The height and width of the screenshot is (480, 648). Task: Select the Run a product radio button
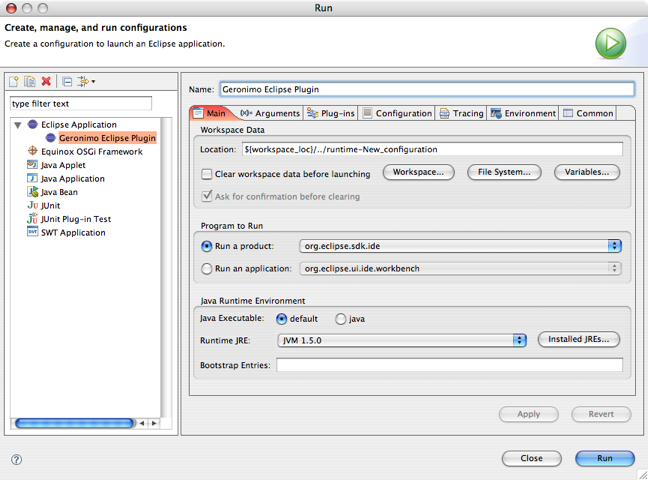click(207, 246)
